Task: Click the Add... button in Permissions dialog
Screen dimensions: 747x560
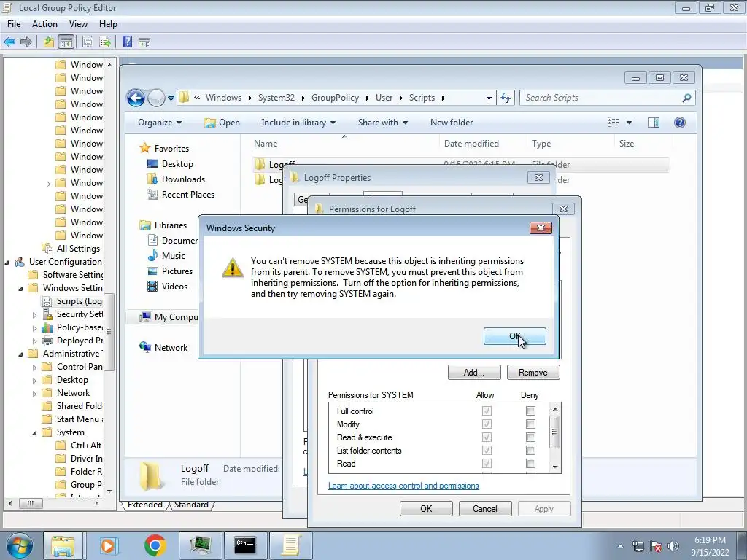Action: [x=474, y=373]
